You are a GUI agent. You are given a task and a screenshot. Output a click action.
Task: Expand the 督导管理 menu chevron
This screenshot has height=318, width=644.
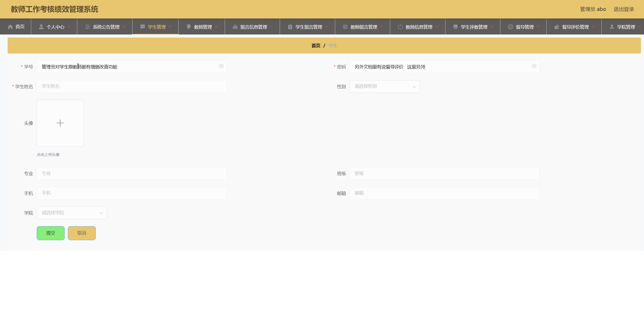click(x=538, y=27)
